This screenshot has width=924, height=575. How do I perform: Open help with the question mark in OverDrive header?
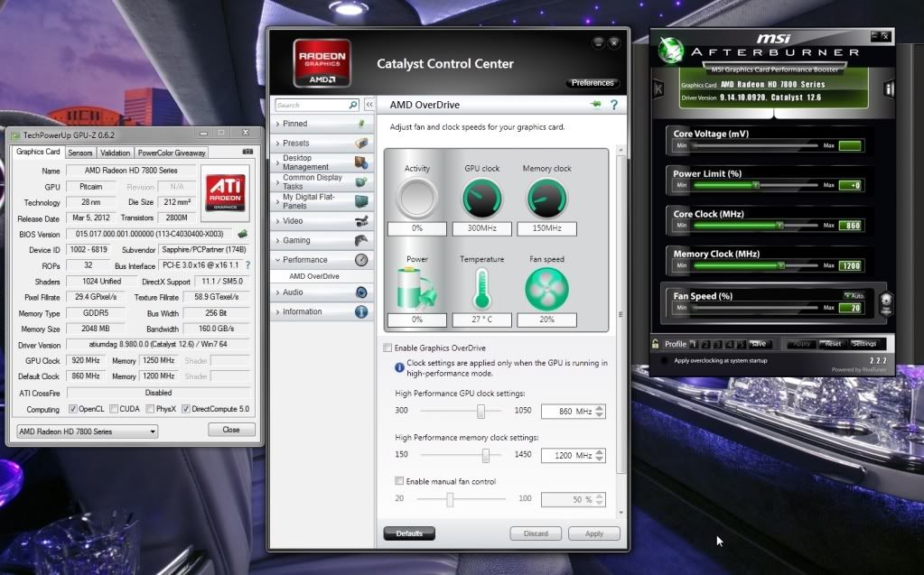(x=614, y=105)
